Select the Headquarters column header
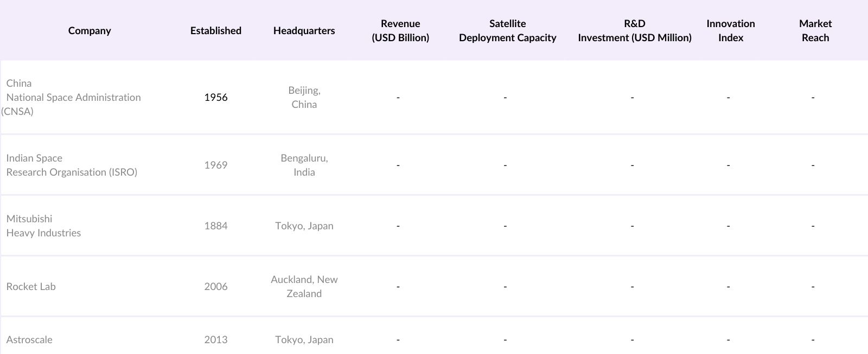Image resolution: width=868 pixels, height=354 pixels. (304, 31)
